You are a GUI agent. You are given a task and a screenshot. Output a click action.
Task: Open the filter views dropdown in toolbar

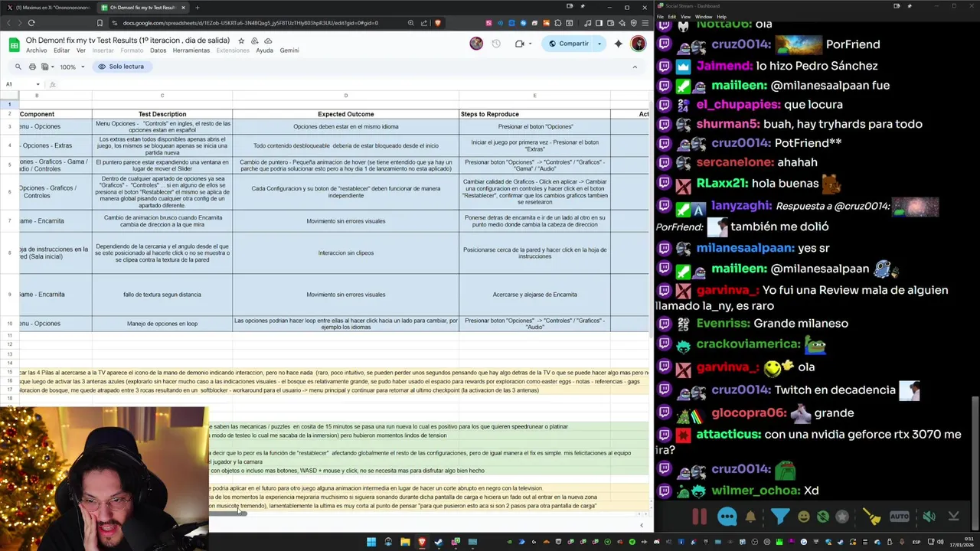48,67
